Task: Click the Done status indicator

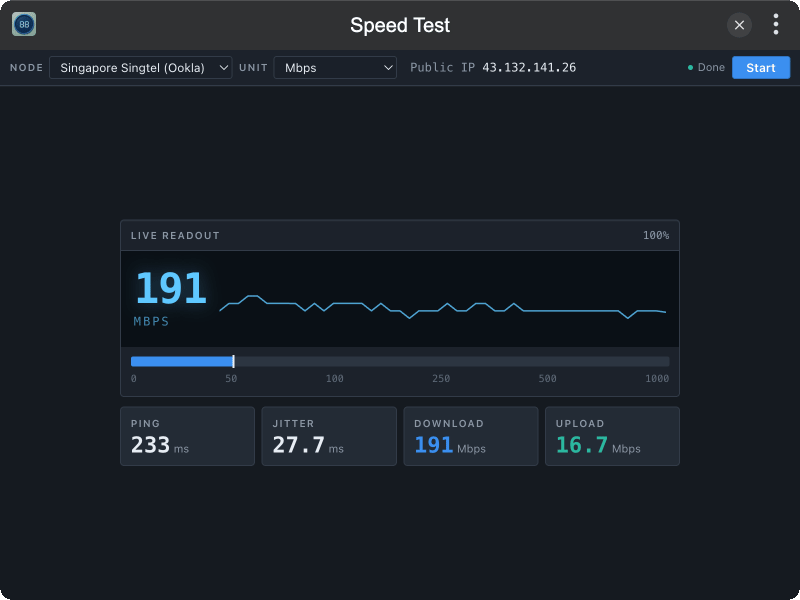Action: point(706,67)
